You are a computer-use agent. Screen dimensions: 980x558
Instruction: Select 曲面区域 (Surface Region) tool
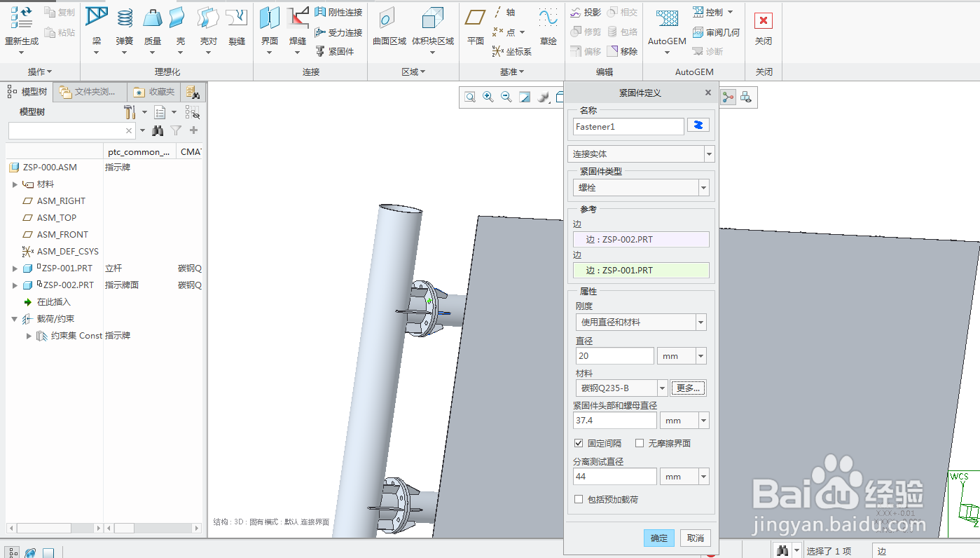pos(389,26)
